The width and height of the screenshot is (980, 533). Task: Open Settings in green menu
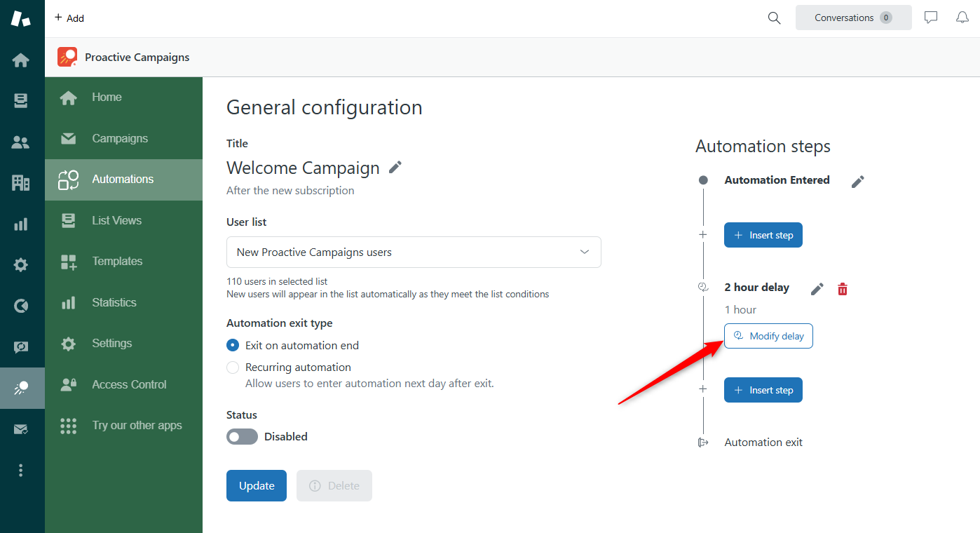(x=123, y=344)
